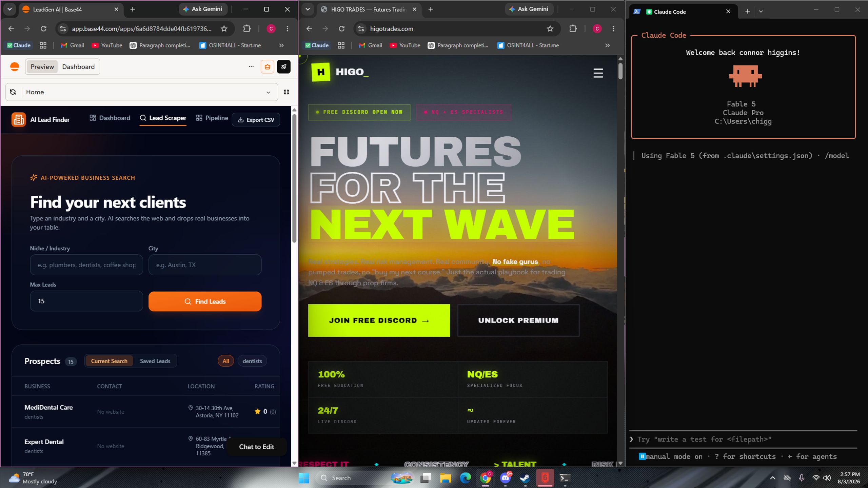Image resolution: width=868 pixels, height=488 pixels.
Task: Select the Claude Code terminal tab
Action: [684, 12]
